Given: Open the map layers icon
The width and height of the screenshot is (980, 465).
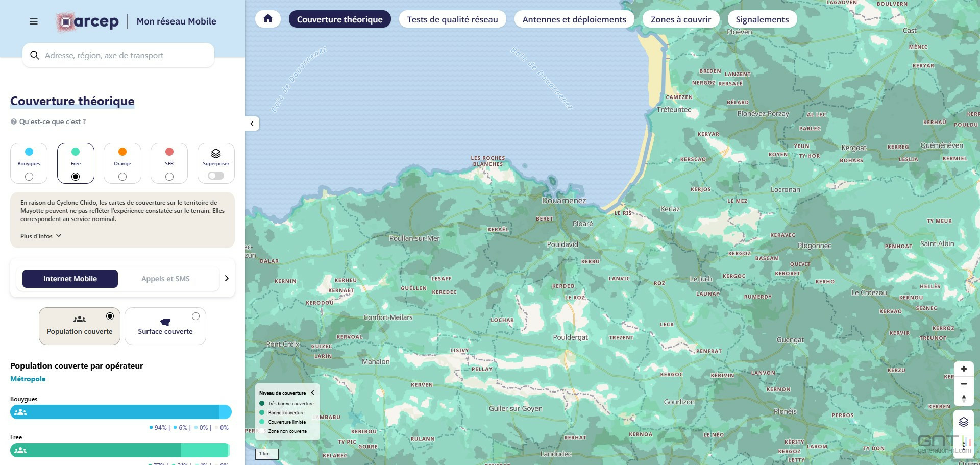Looking at the screenshot, I should pyautogui.click(x=964, y=422).
